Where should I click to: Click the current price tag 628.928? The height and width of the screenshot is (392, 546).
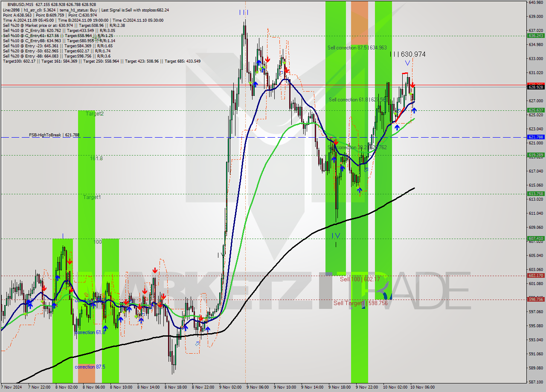click(536, 87)
